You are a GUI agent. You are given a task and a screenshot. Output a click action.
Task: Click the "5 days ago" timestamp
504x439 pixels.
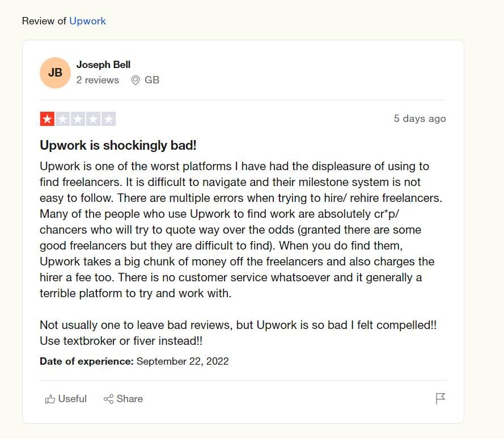(x=420, y=119)
